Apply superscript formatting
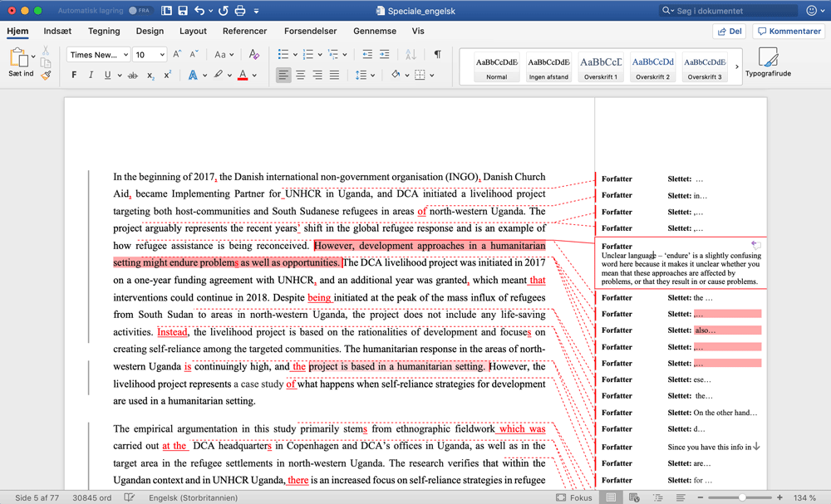 pyautogui.click(x=168, y=76)
